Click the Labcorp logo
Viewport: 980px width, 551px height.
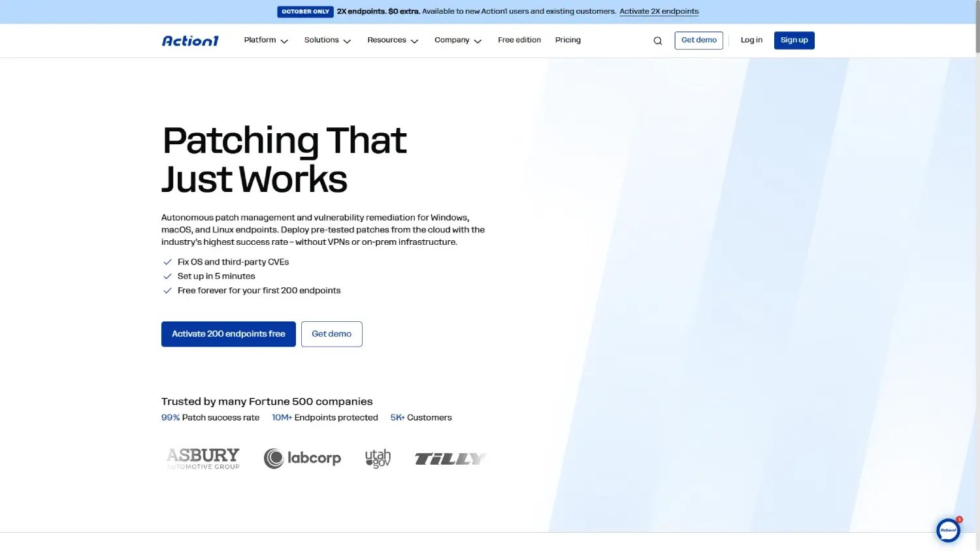click(x=302, y=458)
